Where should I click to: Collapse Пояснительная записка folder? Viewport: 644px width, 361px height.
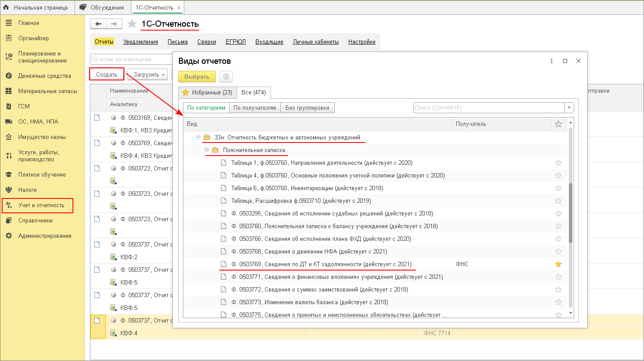(x=207, y=150)
